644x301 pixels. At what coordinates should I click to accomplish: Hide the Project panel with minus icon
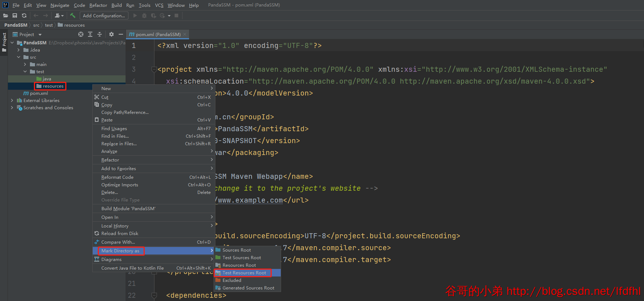tap(121, 34)
